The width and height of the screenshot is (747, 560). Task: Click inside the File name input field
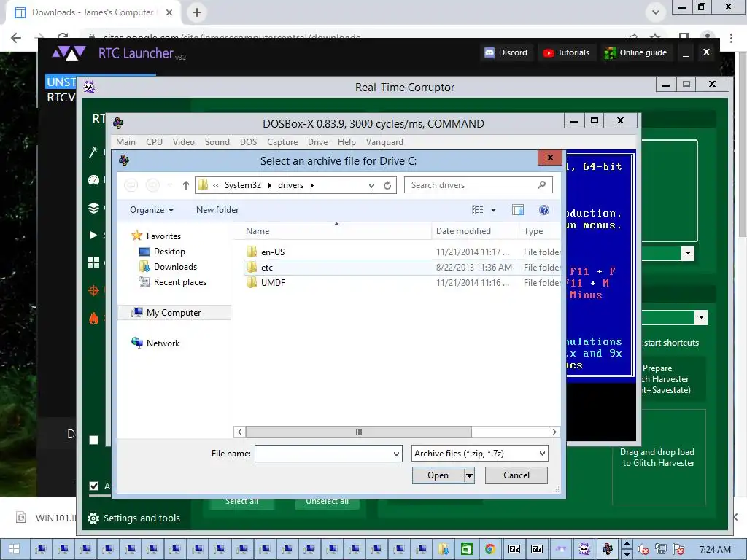point(324,454)
